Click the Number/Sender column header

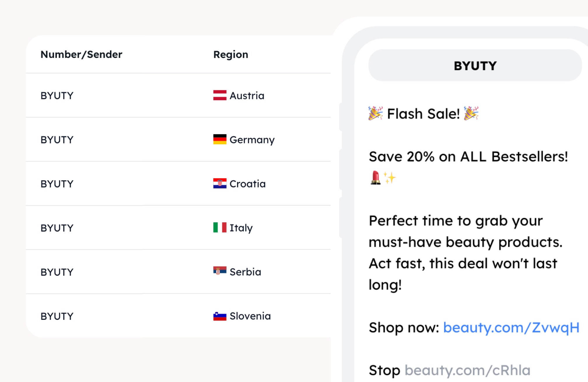coord(81,54)
